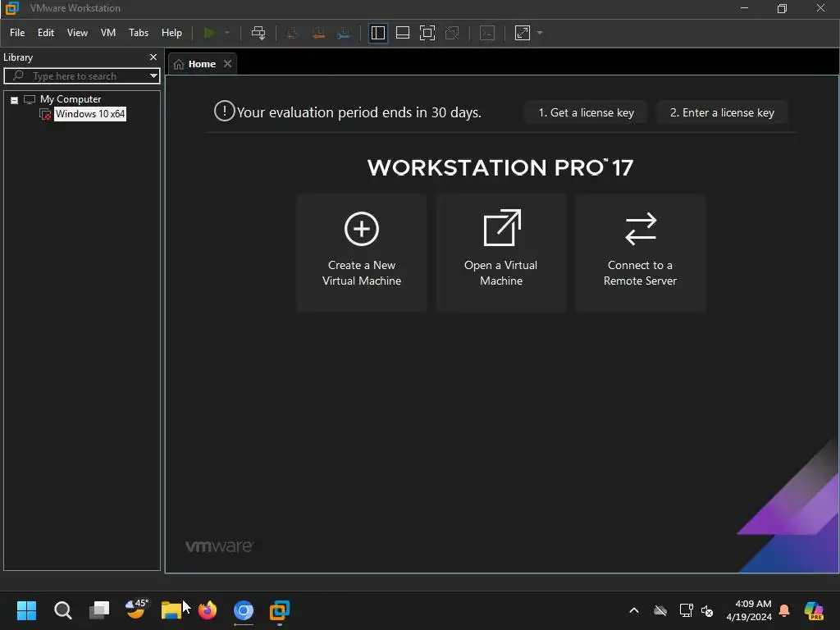840x630 pixels.
Task: Open the View menu
Action: point(77,33)
